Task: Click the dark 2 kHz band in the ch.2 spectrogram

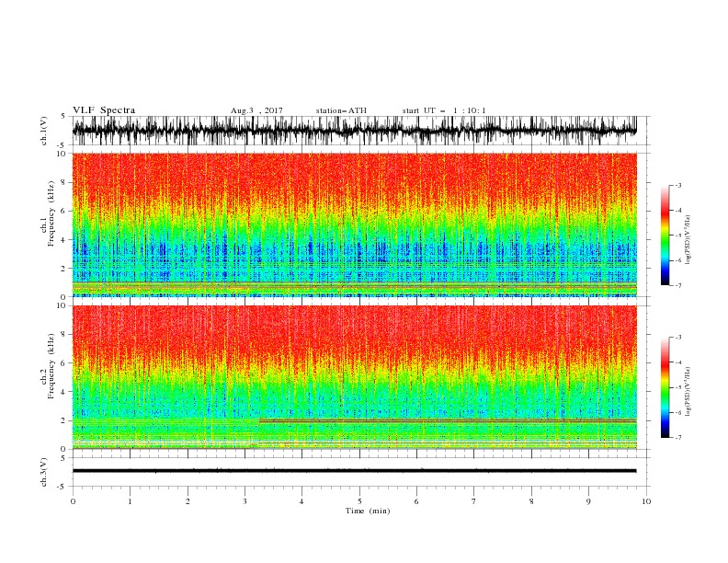Action: tap(448, 420)
